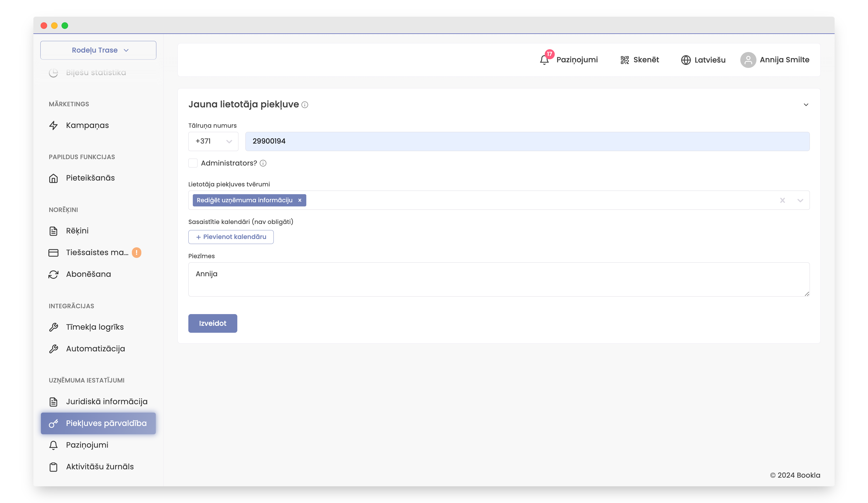The width and height of the screenshot is (868, 503).
Task: Open the Rodeļu Trase company dropdown
Action: pos(98,50)
